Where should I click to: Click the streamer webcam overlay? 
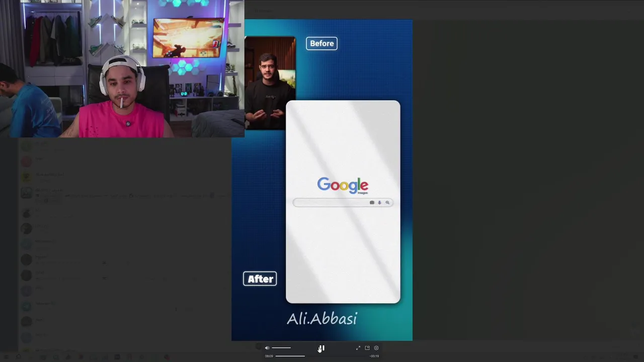click(x=122, y=69)
